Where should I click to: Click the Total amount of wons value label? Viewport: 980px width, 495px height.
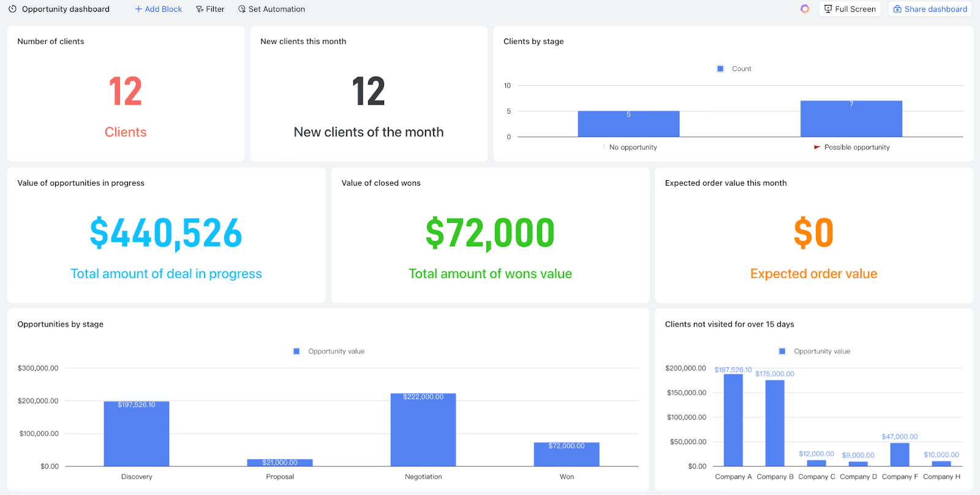pos(490,274)
